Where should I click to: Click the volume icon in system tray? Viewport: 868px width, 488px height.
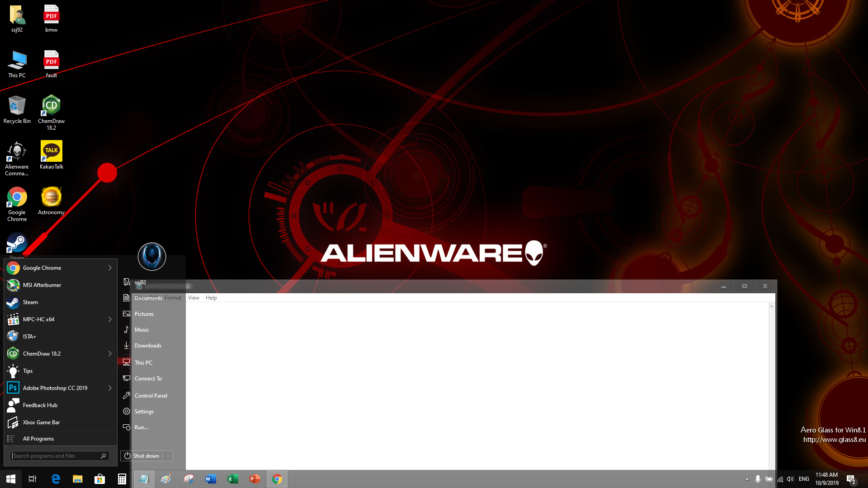tap(790, 479)
